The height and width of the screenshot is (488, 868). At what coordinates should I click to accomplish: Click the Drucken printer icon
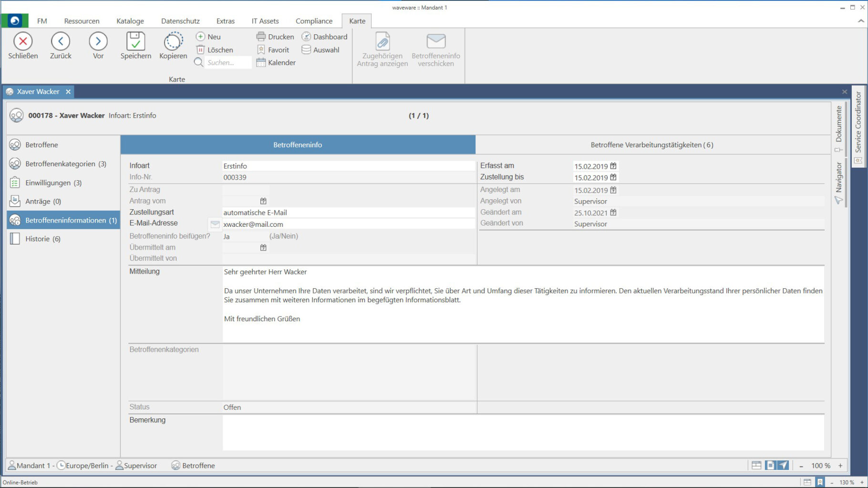coord(261,37)
